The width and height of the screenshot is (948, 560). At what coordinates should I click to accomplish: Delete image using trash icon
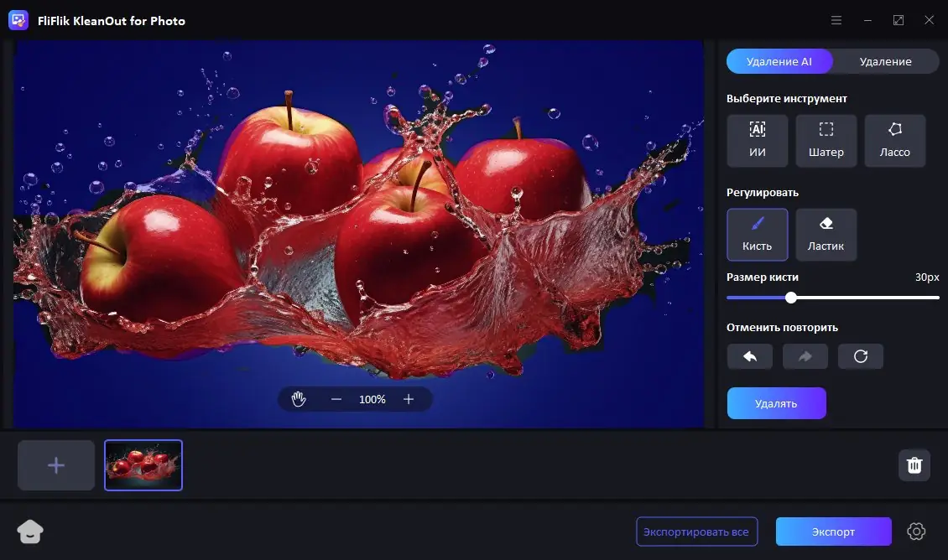point(914,464)
